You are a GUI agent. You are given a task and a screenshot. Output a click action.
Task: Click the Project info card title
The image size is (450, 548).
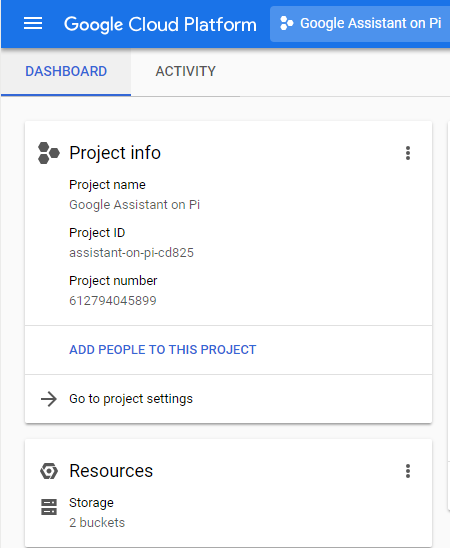tap(115, 153)
